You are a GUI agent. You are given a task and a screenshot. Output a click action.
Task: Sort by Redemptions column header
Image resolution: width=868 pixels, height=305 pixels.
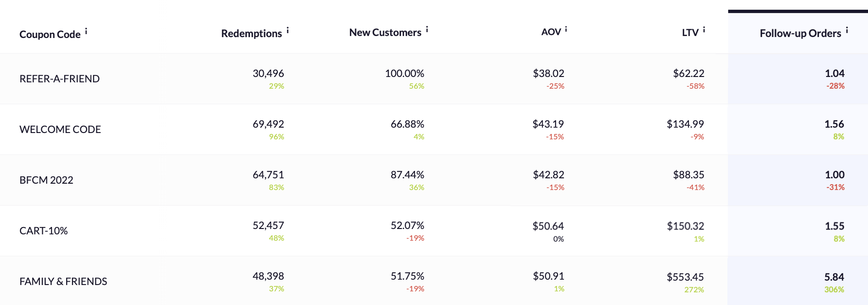[252, 34]
